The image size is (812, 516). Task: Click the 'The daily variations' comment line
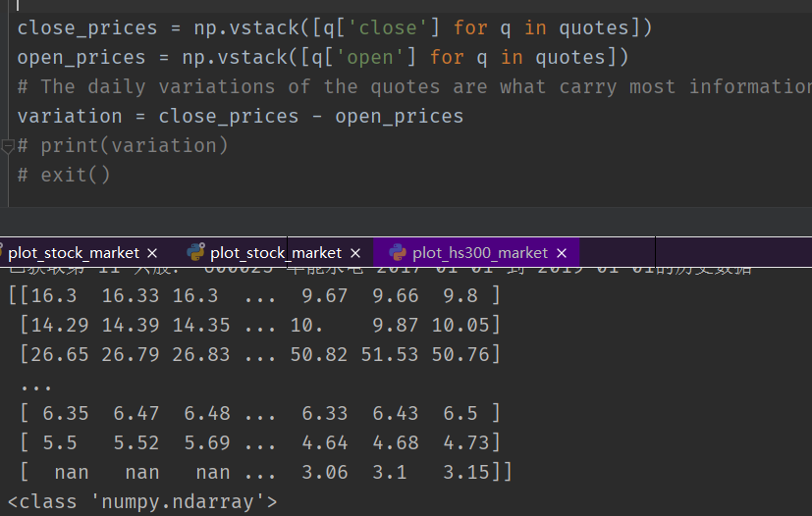pyautogui.click(x=414, y=86)
